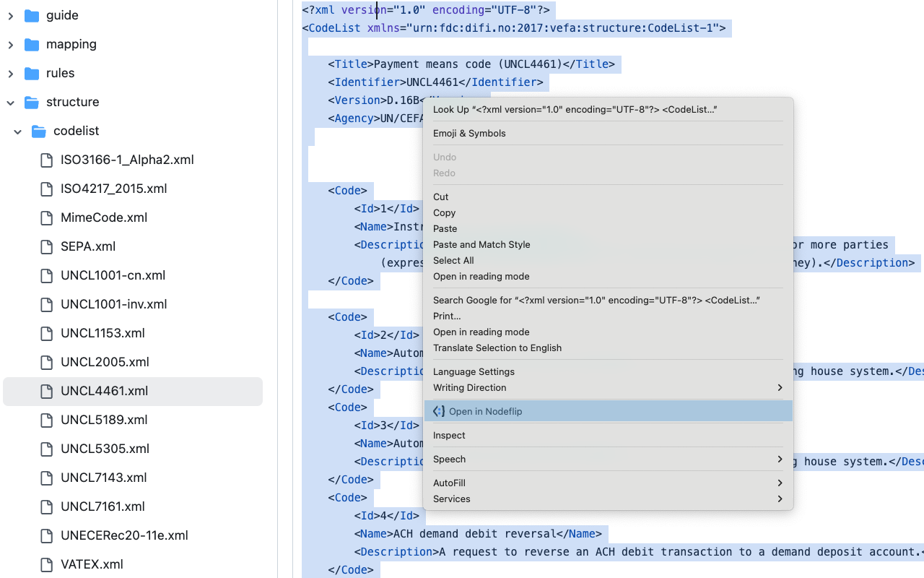Open the UNCL5305.xml file name

(105, 449)
